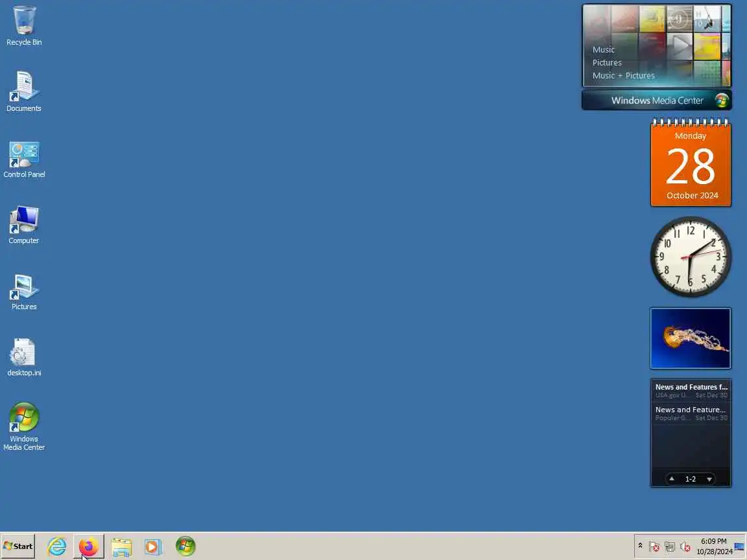Viewport: 747px width, 560px height.
Task: Click the taskbar clock showing 6:09 PM
Action: tap(714, 546)
